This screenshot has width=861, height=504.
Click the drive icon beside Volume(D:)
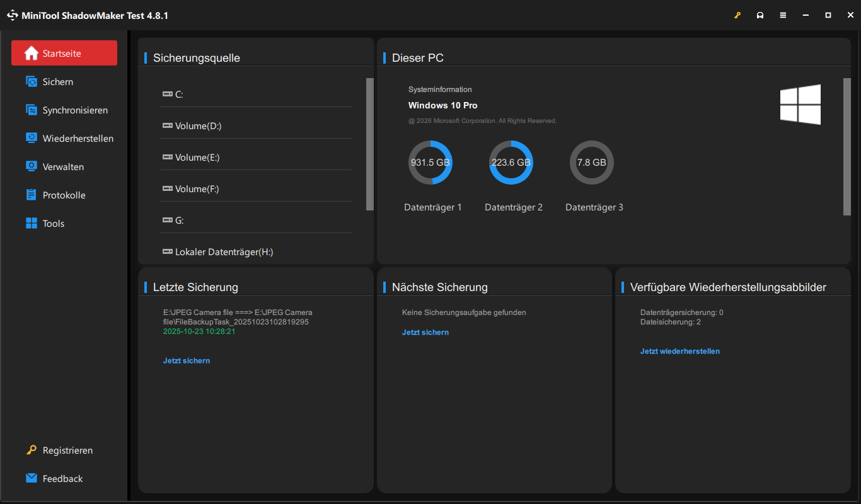(x=167, y=125)
